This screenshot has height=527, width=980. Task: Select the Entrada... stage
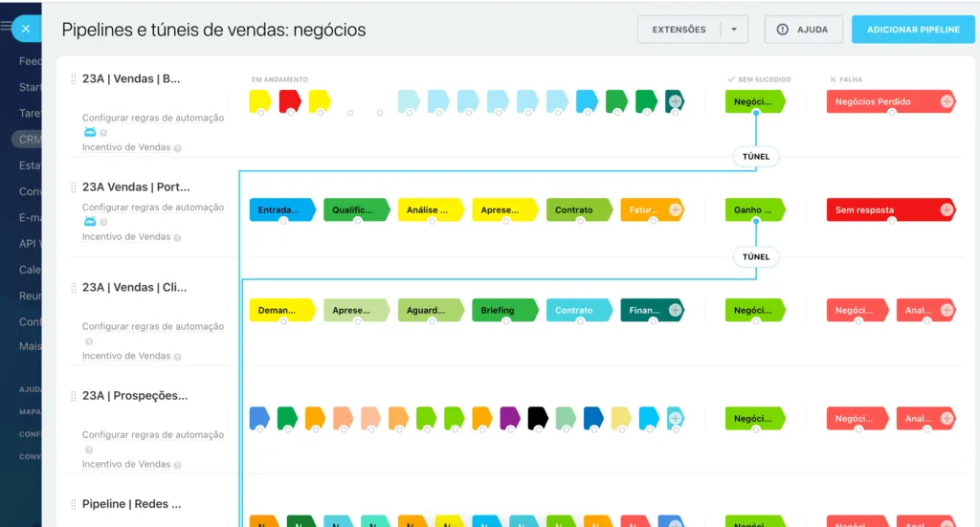282,209
